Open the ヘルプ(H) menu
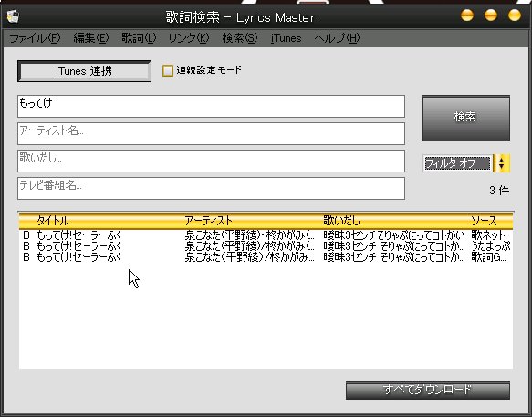This screenshot has width=532, height=417. tap(337, 38)
